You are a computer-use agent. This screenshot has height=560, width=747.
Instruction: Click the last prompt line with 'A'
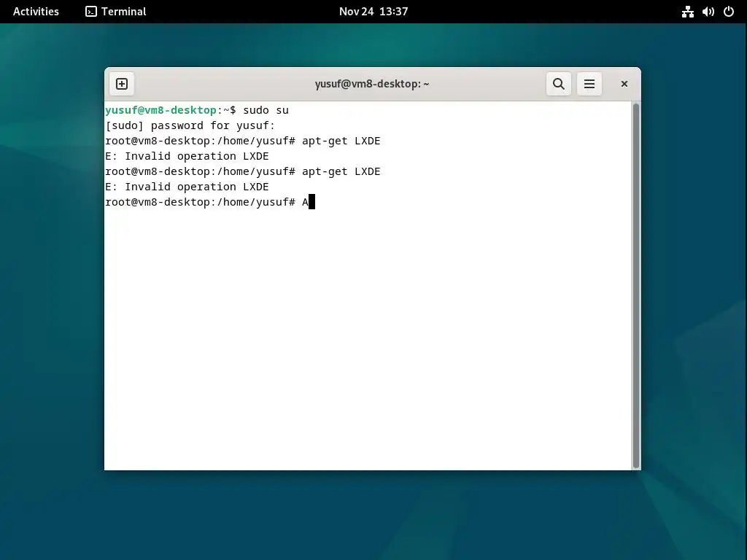[209, 202]
